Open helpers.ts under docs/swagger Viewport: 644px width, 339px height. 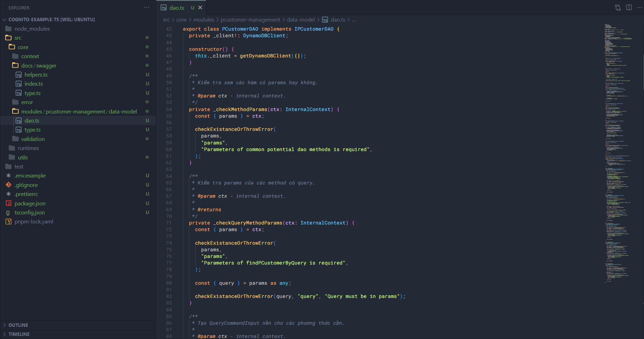pyautogui.click(x=36, y=74)
